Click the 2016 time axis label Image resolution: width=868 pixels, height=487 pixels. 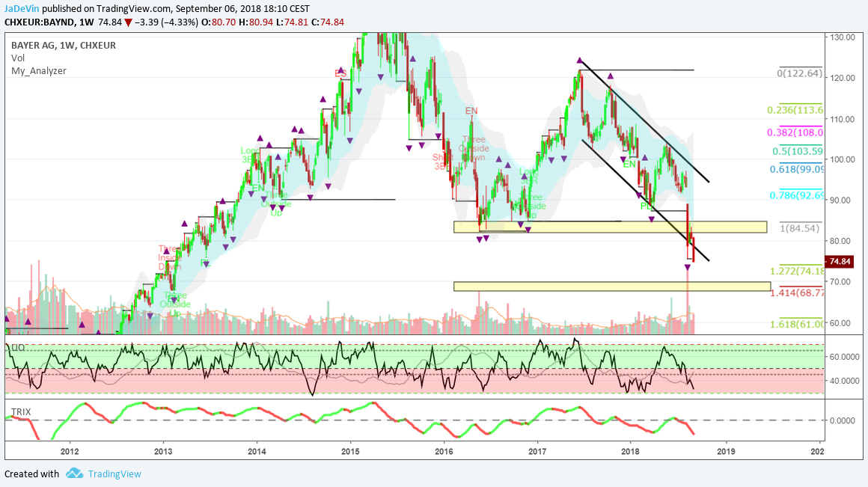tap(444, 451)
